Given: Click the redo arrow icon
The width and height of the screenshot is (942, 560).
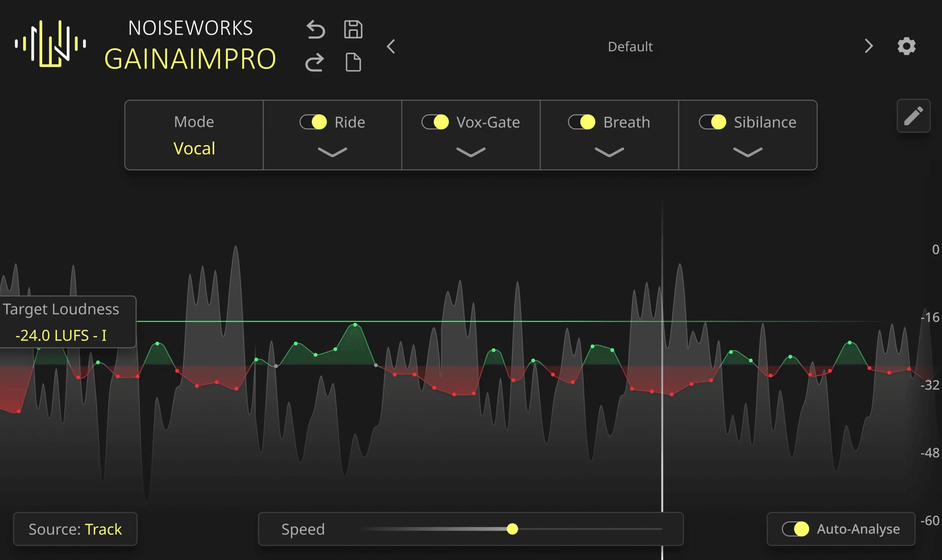Looking at the screenshot, I should click(316, 61).
